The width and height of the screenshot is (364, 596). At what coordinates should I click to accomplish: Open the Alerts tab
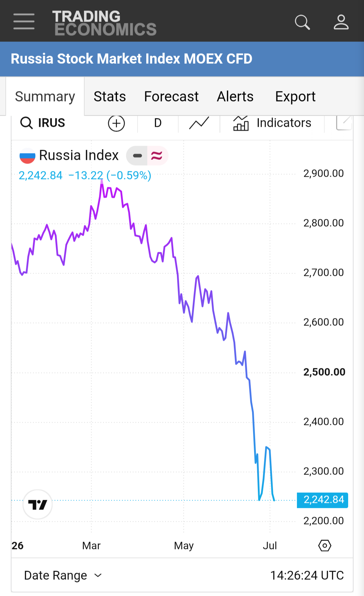click(x=235, y=96)
